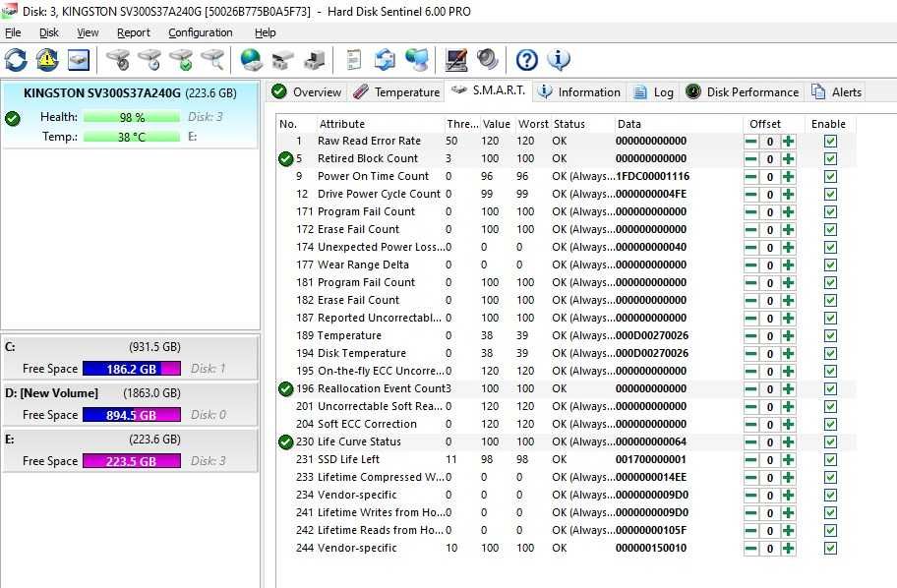Click the disk with green checkmark test icon

(x=182, y=59)
